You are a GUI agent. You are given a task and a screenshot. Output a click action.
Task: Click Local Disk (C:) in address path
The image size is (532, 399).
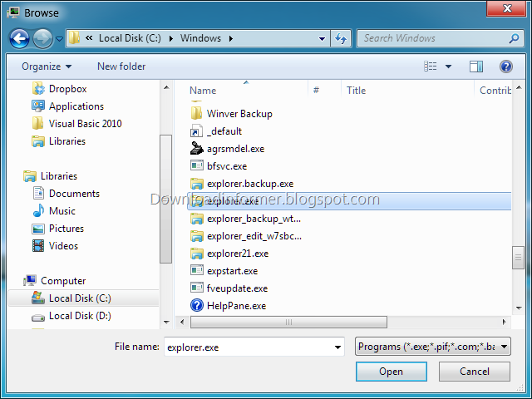pos(130,38)
